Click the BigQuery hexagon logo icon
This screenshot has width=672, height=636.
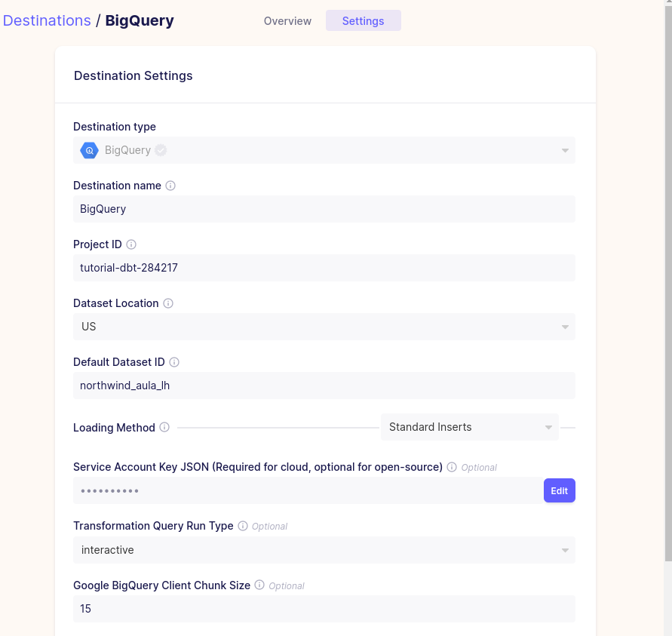pyautogui.click(x=89, y=150)
